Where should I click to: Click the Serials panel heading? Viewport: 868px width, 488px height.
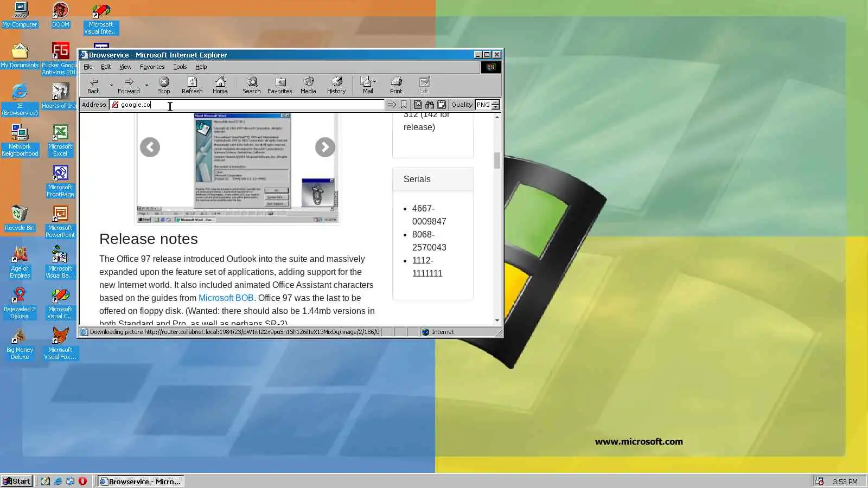point(417,179)
